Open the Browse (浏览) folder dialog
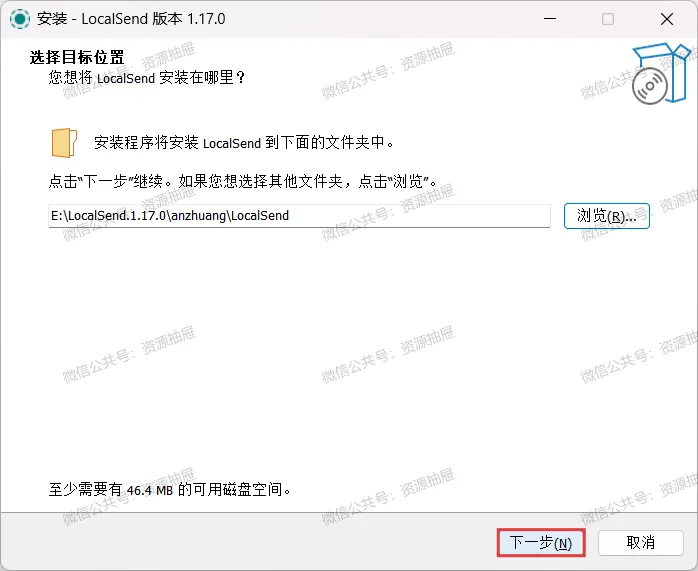 coord(607,216)
